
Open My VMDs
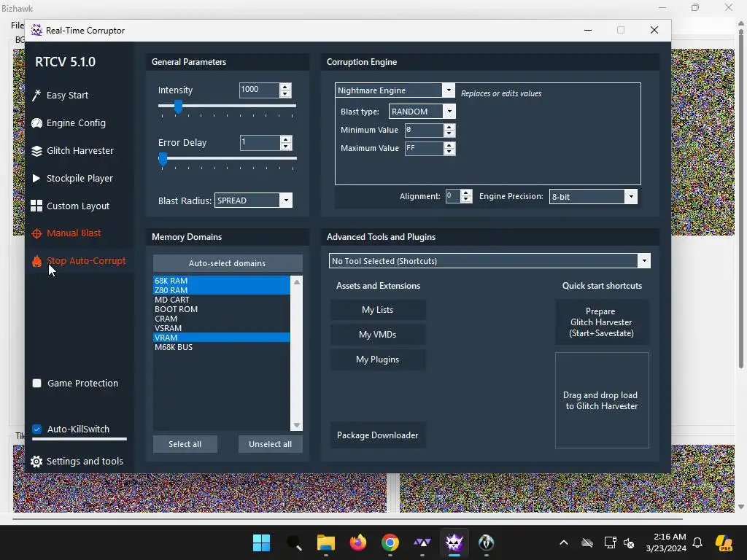[x=377, y=335]
